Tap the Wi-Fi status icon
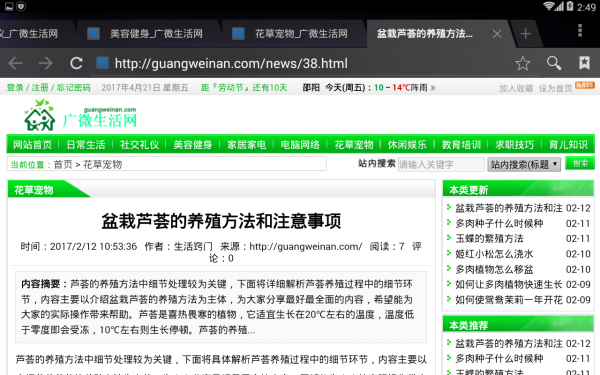 (x=549, y=6)
